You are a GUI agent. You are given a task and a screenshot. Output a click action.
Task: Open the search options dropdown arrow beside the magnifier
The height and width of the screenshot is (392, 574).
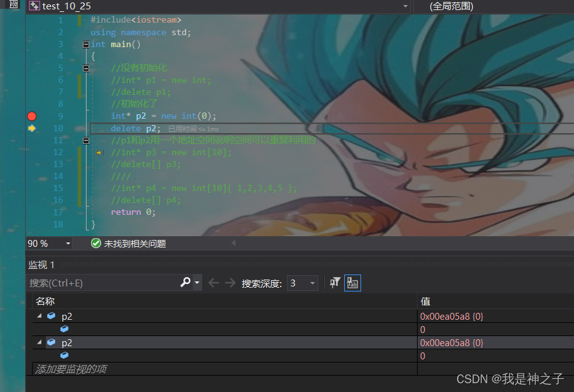pos(197,283)
